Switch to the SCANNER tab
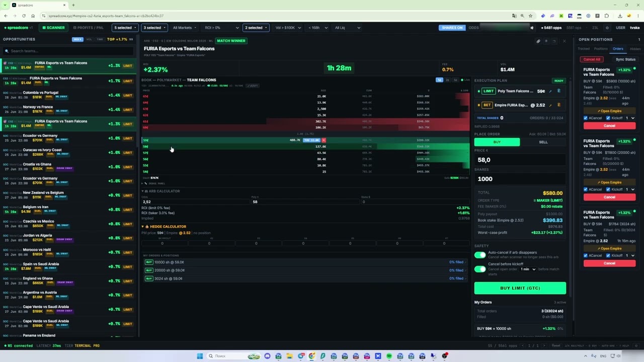Screen dimensions: 644x362 pos(53,28)
